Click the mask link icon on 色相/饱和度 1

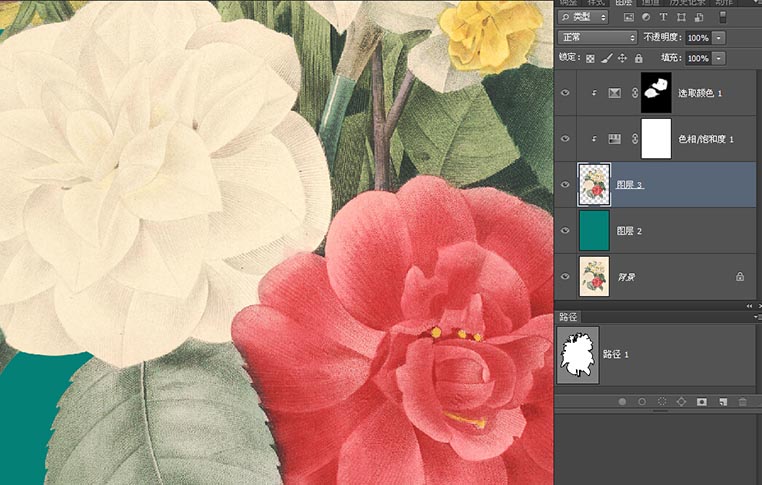click(635, 139)
